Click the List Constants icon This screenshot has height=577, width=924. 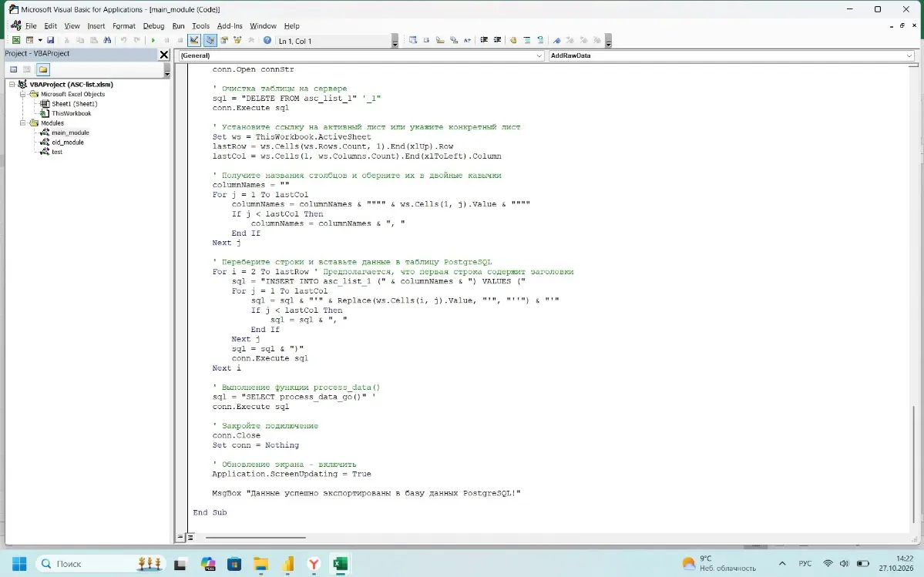pyautogui.click(x=427, y=40)
